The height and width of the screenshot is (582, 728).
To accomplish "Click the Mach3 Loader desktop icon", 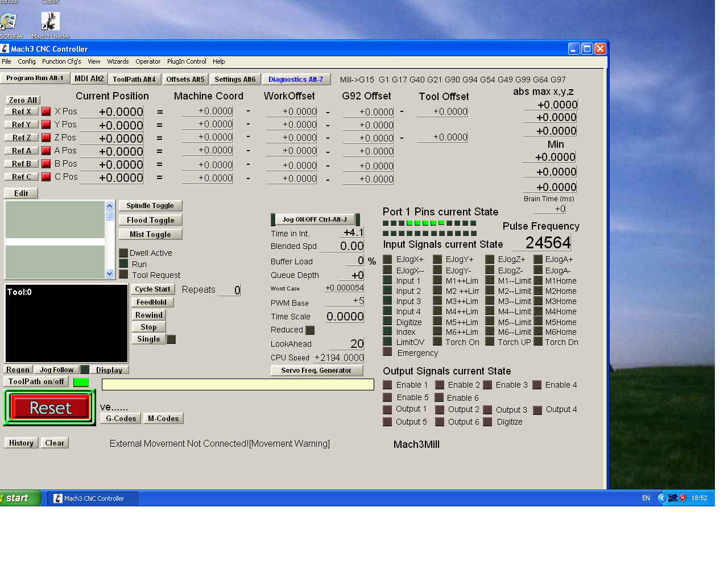I will pyautogui.click(x=50, y=22).
